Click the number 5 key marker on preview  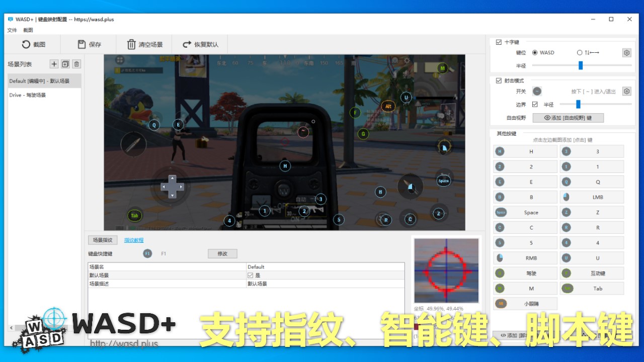339,220
